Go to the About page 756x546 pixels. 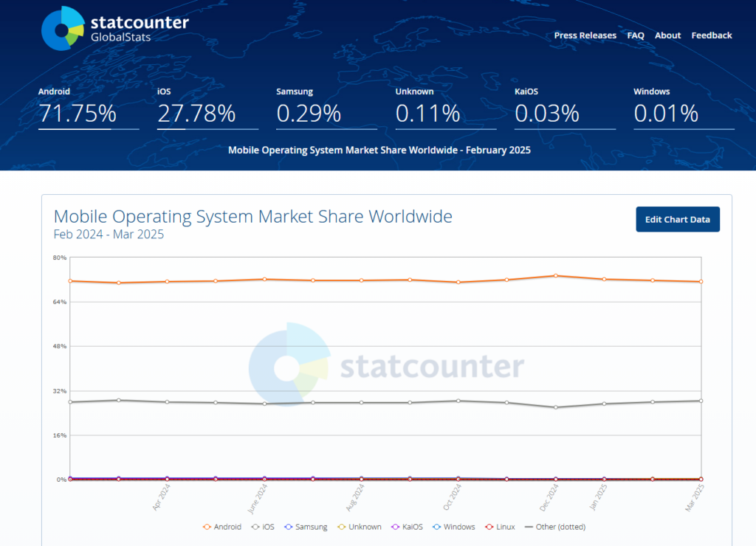(x=667, y=35)
